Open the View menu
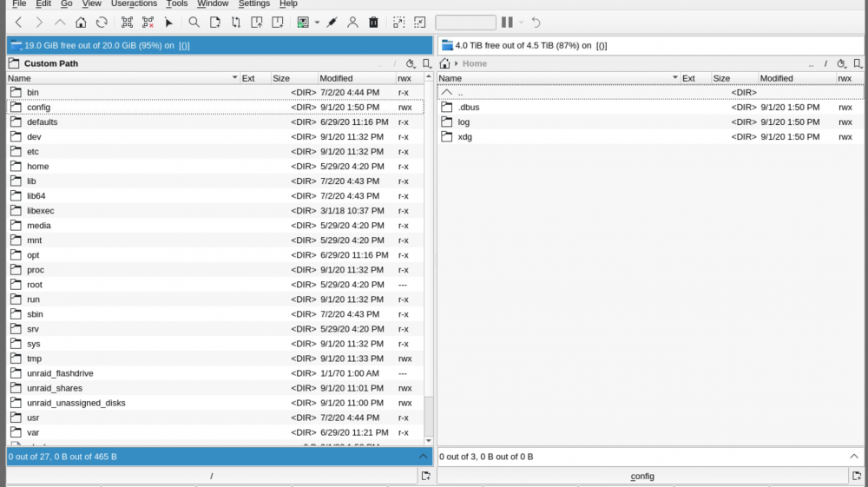868x487 pixels. pos(91,3)
